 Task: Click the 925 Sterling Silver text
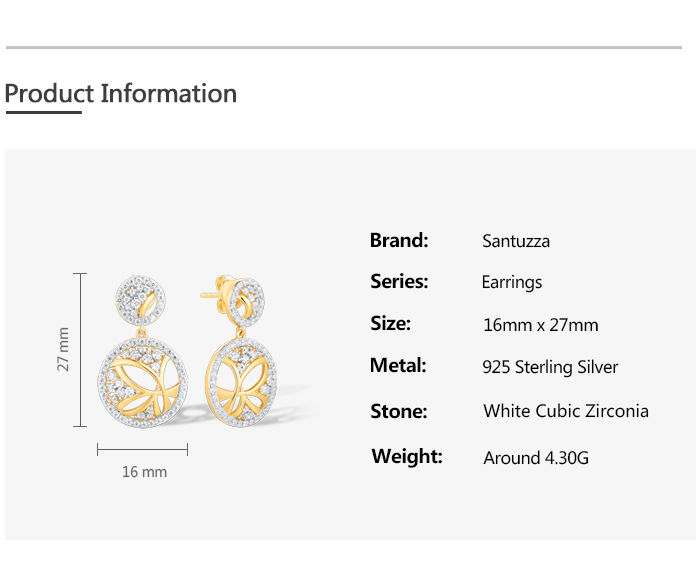point(550,367)
